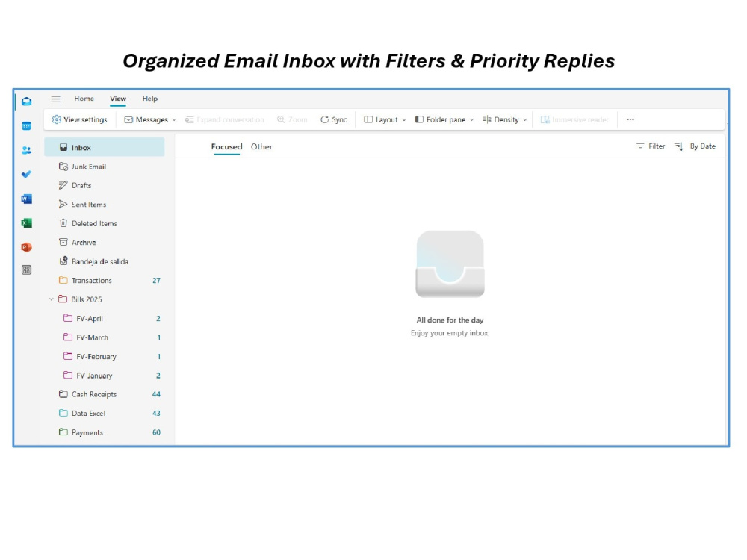The width and height of the screenshot is (747, 560).
Task: Select the View tab
Action: 118,99
